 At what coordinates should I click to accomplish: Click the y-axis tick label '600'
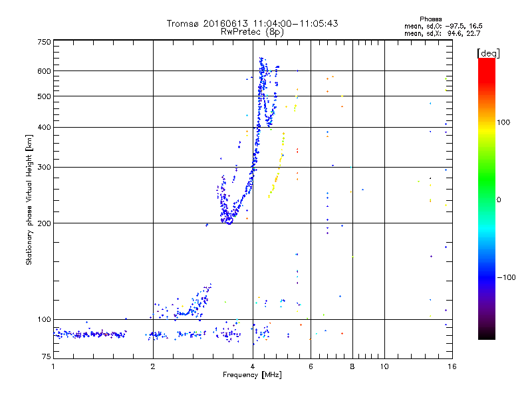point(44,71)
